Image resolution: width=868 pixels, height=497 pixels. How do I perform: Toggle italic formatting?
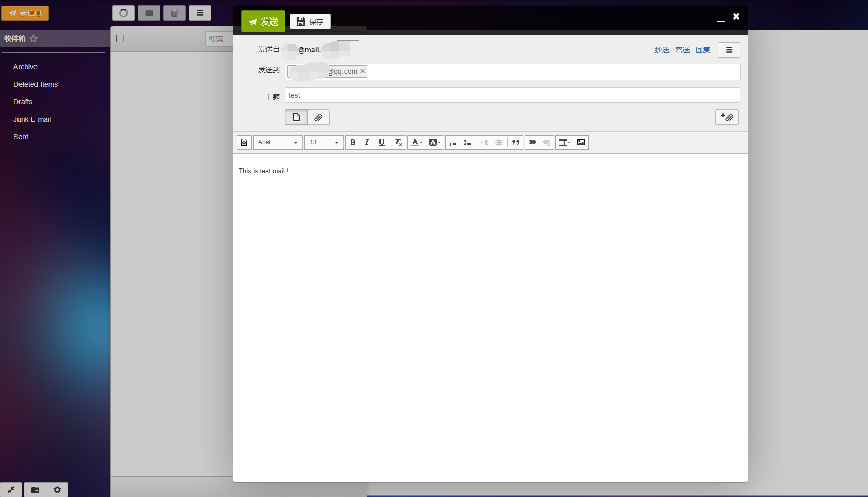[x=367, y=142]
